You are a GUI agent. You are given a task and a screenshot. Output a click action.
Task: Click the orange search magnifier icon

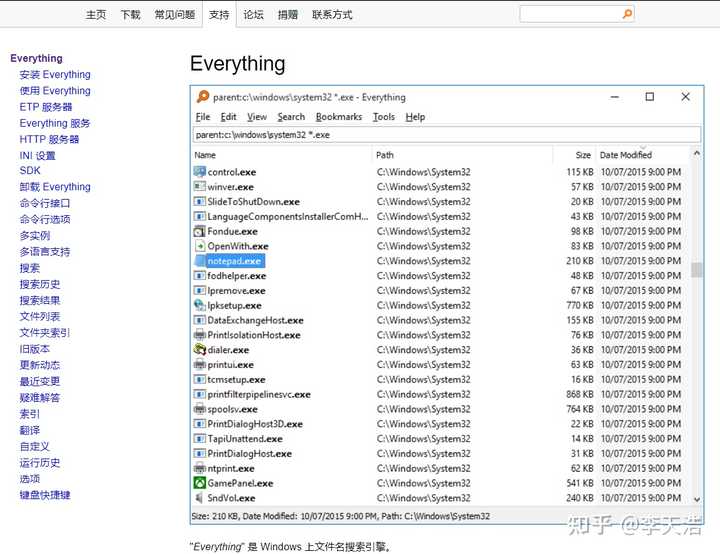coord(627,14)
